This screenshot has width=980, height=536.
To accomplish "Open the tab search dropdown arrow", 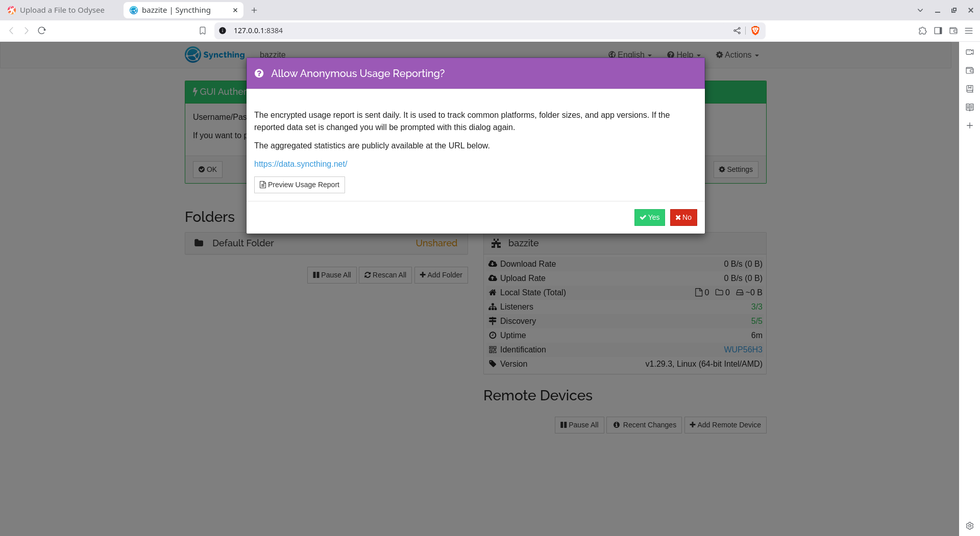I will point(920,10).
